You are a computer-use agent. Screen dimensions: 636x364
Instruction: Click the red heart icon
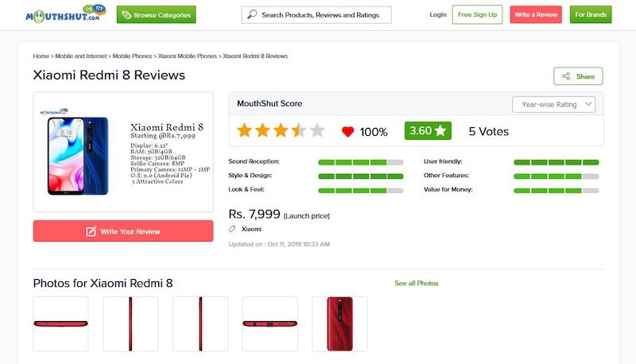pyautogui.click(x=347, y=132)
